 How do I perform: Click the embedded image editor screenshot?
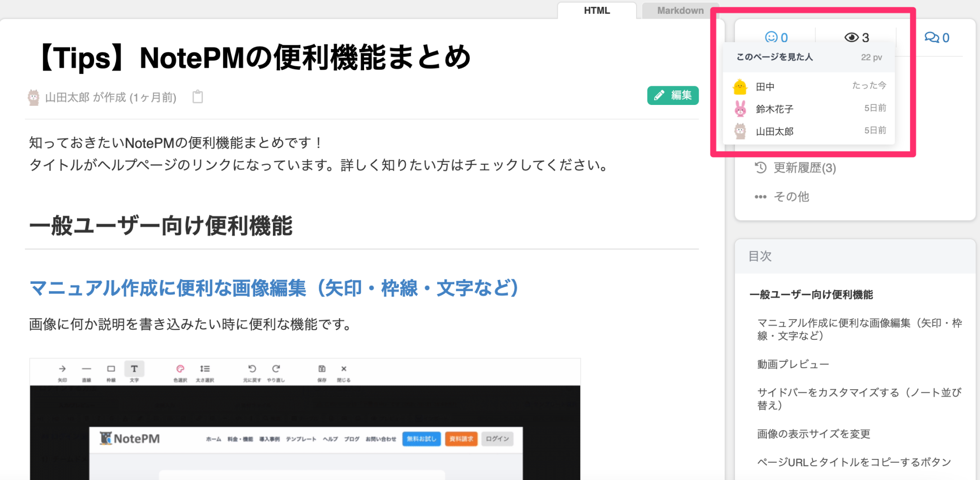pyautogui.click(x=305, y=419)
